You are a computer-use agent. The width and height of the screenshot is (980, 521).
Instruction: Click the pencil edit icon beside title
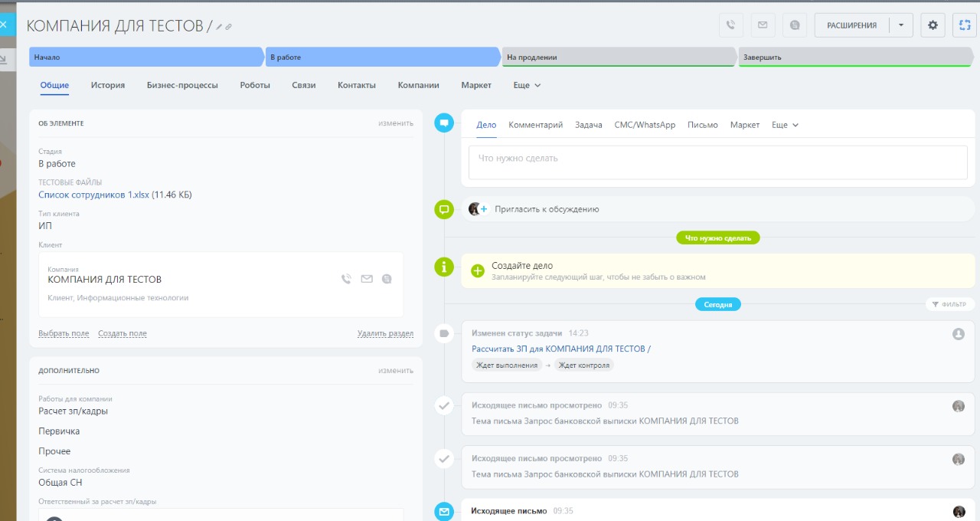[x=219, y=27]
